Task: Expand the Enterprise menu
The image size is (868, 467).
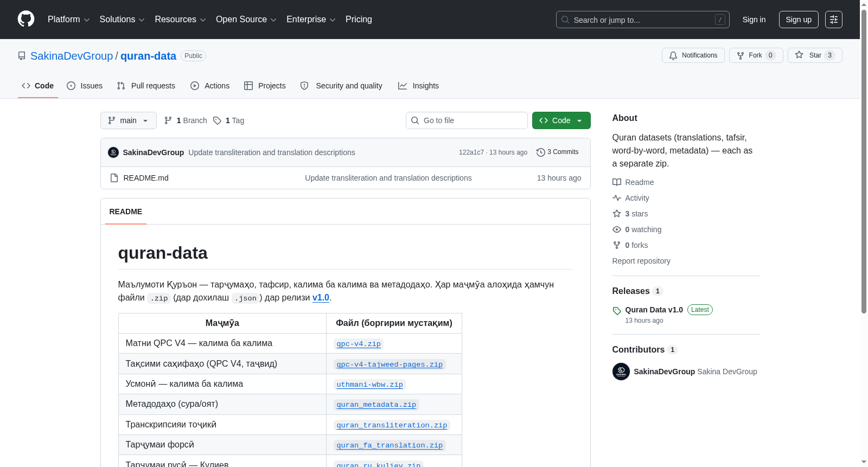Action: click(311, 20)
